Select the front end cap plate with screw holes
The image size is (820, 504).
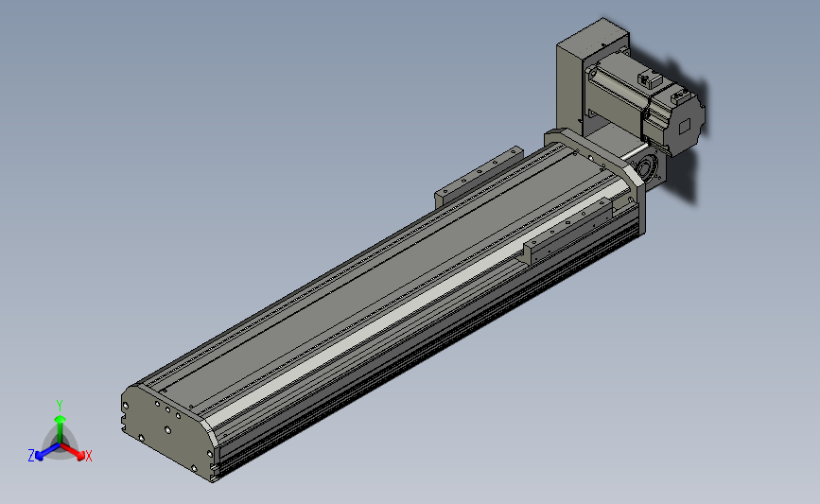166,431
